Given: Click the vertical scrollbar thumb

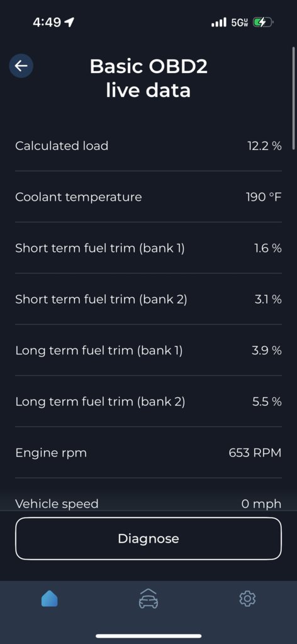Looking at the screenshot, I should [x=293, y=98].
